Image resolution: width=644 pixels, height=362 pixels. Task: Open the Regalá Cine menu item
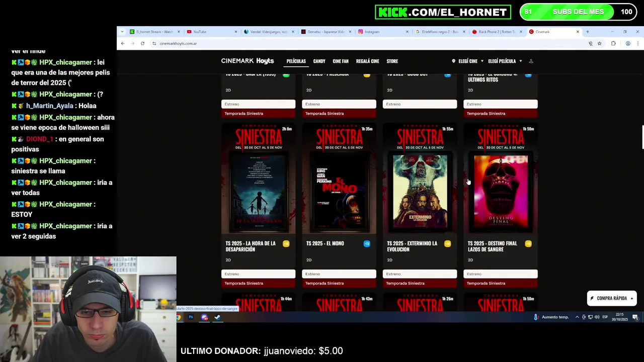(x=367, y=61)
